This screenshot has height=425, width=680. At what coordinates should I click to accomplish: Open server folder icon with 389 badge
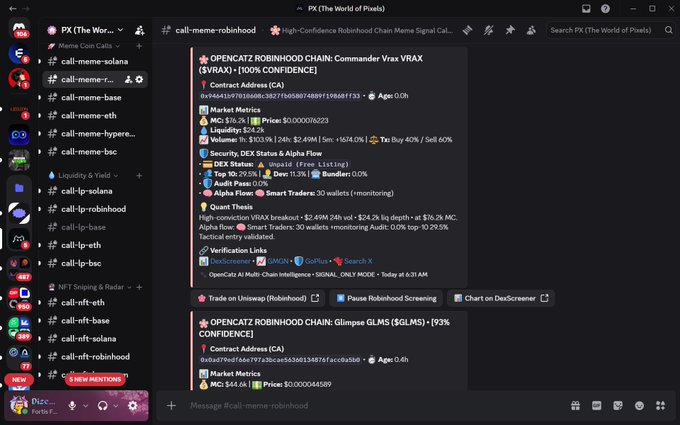[x=19, y=328]
